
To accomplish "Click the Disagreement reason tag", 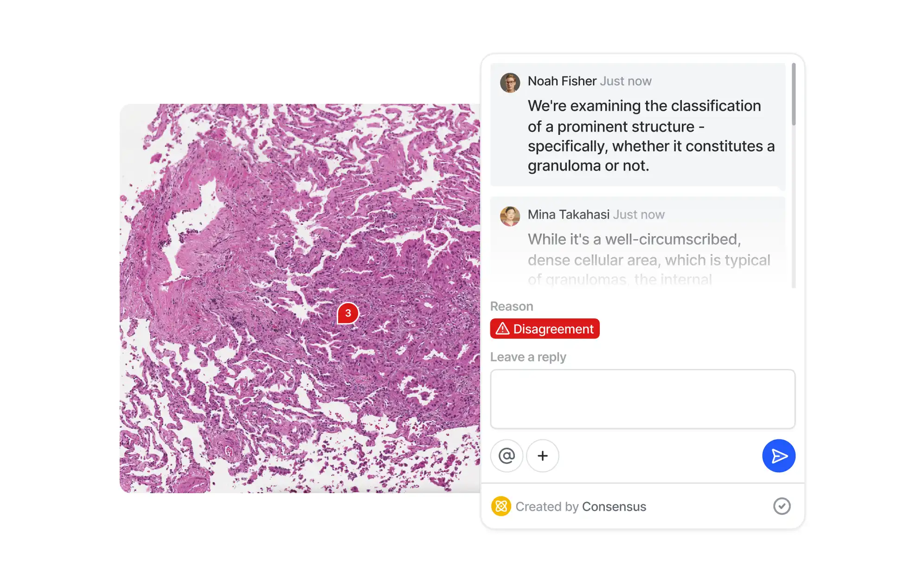I will 545,329.
